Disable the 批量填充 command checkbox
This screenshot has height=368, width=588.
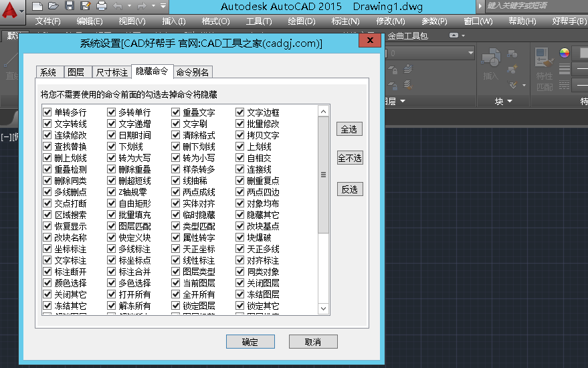point(112,215)
